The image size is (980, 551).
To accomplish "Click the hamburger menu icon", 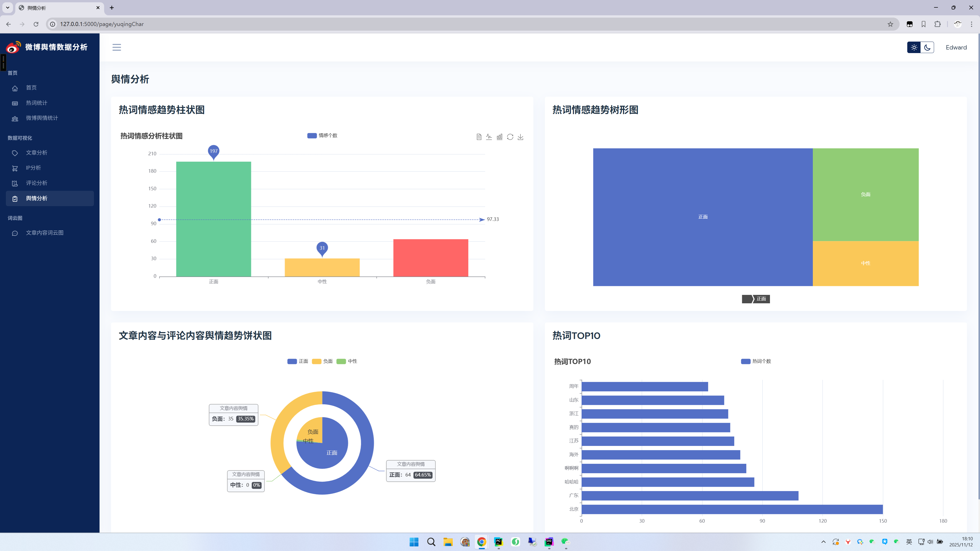I will click(116, 47).
